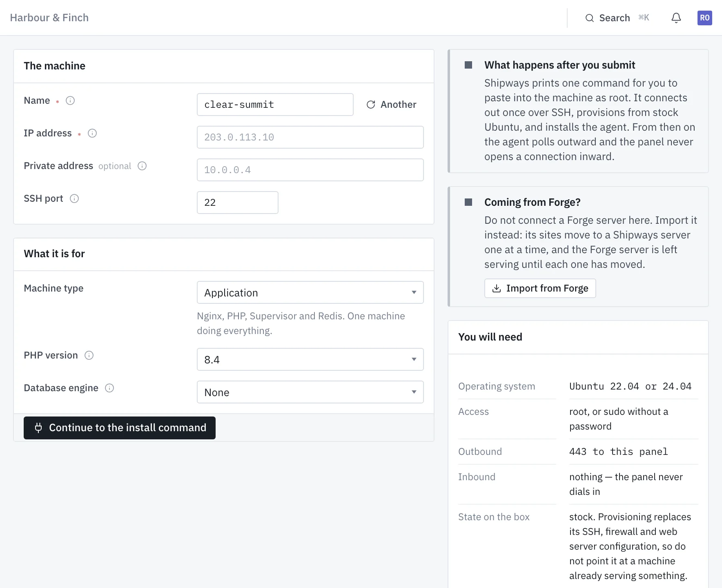This screenshot has height=588, width=722.
Task: Click the 'Access' row label
Action: (473, 412)
